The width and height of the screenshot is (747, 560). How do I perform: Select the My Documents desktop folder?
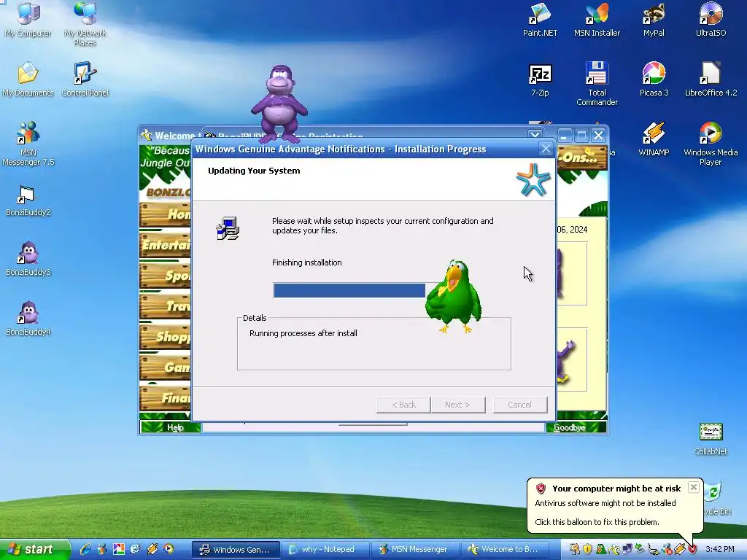(28, 79)
